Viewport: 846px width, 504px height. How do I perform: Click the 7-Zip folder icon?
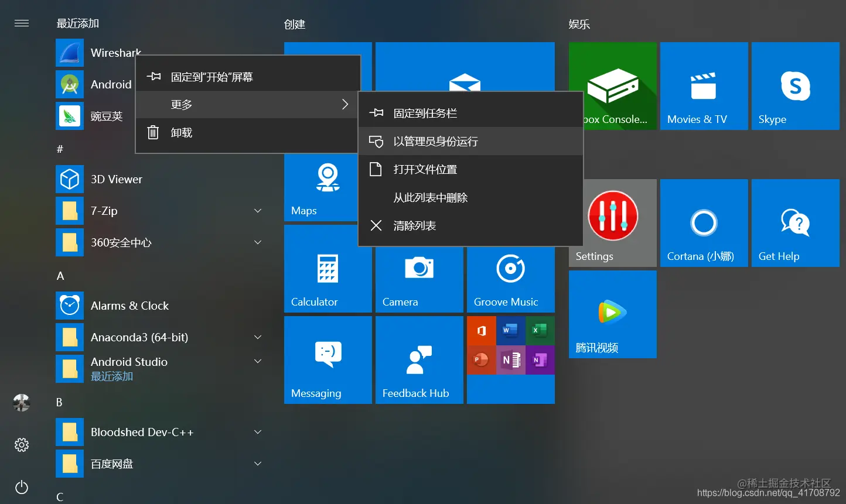tap(70, 211)
